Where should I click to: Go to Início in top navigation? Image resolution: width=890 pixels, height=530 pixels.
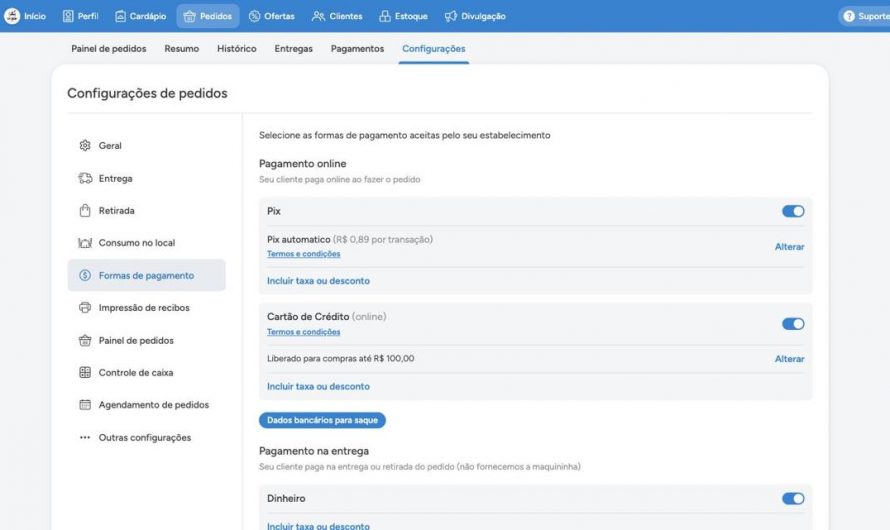[x=25, y=16]
